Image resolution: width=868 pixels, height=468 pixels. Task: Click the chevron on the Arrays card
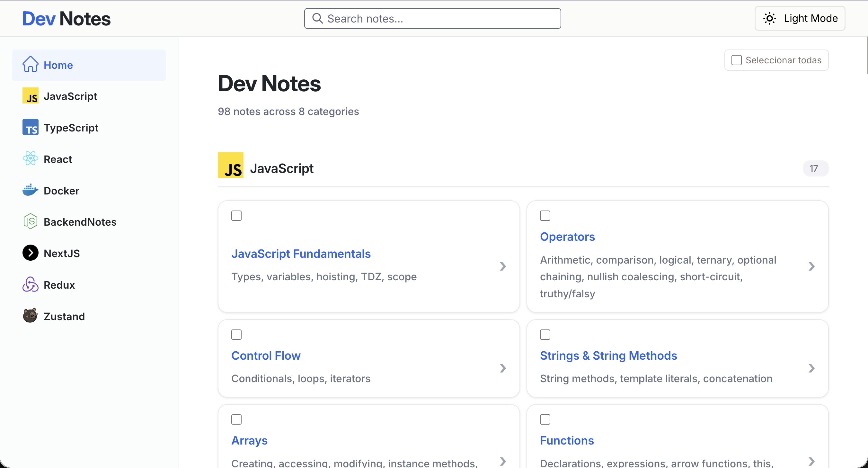[503, 461]
